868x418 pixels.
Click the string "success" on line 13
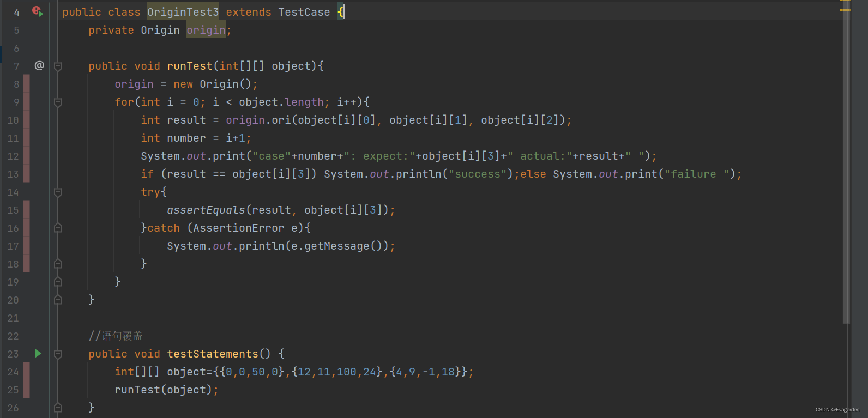click(478, 174)
